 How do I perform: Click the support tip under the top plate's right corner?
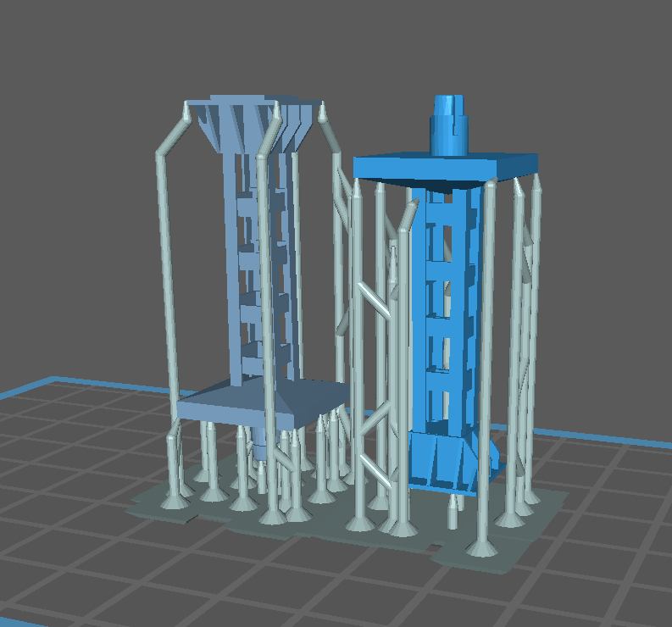[536, 186]
